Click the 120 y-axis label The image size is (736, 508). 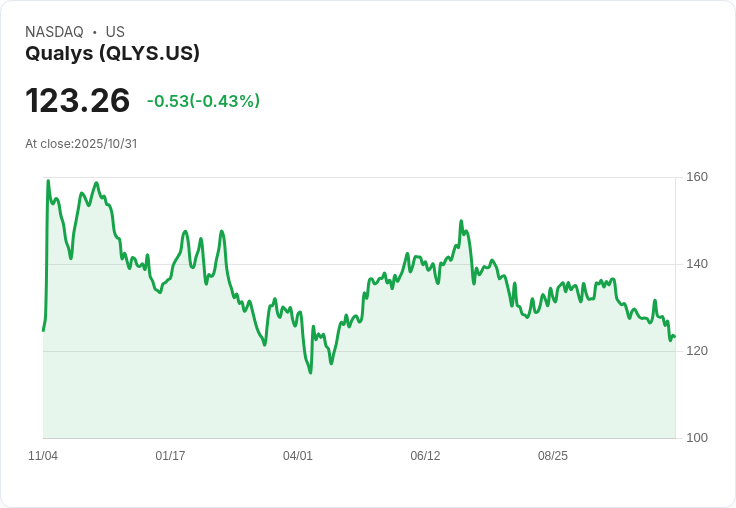click(x=697, y=351)
